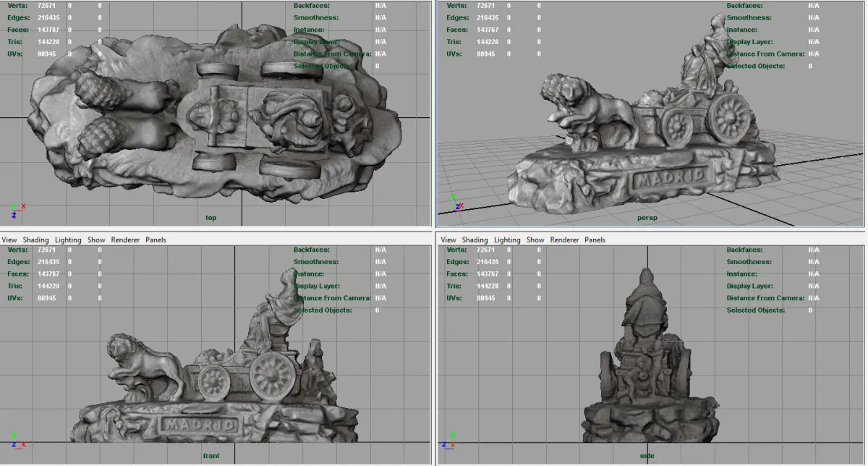868x466 pixels.
Task: Click Faces value 143767 in side viewport
Action: pyautogui.click(x=488, y=274)
